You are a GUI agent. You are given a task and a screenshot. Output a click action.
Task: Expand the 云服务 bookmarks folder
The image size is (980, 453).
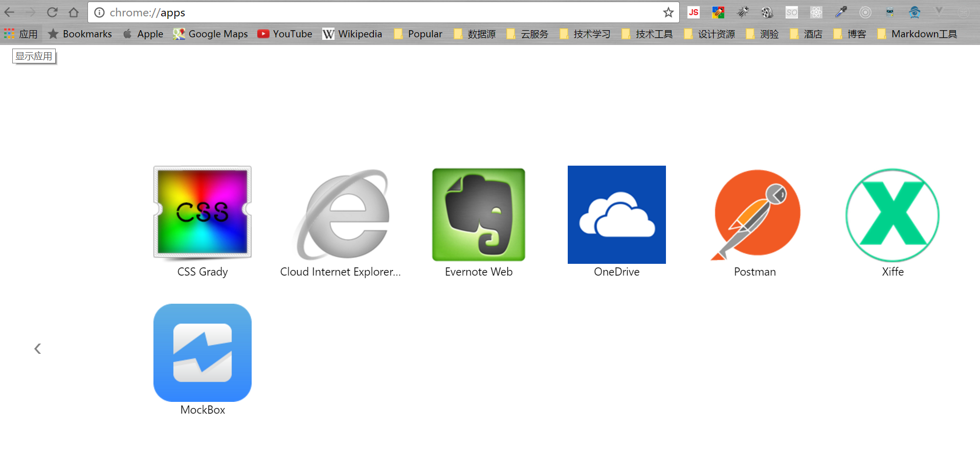tap(527, 34)
